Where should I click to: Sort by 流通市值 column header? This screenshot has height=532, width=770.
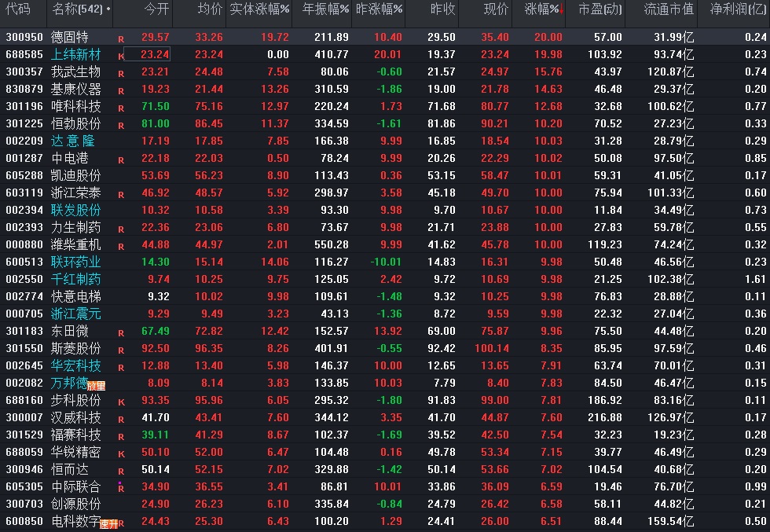(x=669, y=9)
